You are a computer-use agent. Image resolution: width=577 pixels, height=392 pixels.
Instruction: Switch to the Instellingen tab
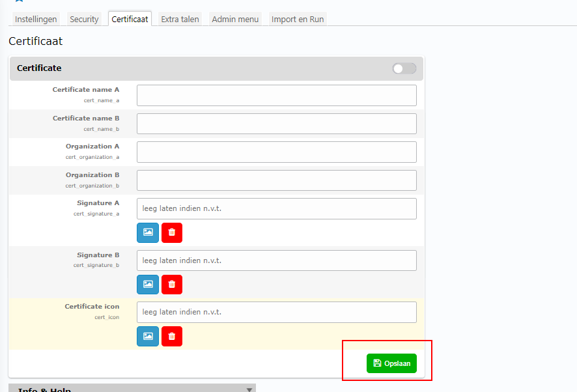tap(36, 20)
